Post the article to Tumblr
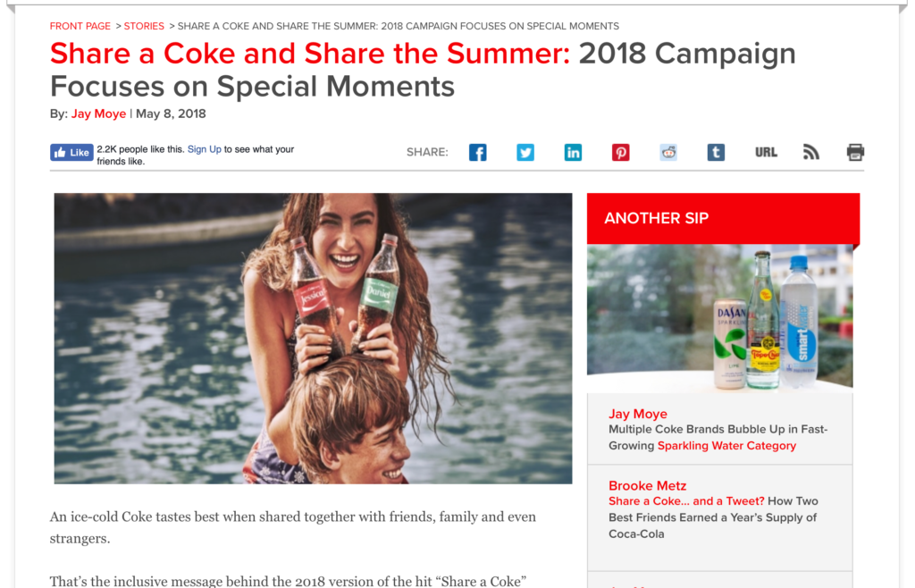 716,153
